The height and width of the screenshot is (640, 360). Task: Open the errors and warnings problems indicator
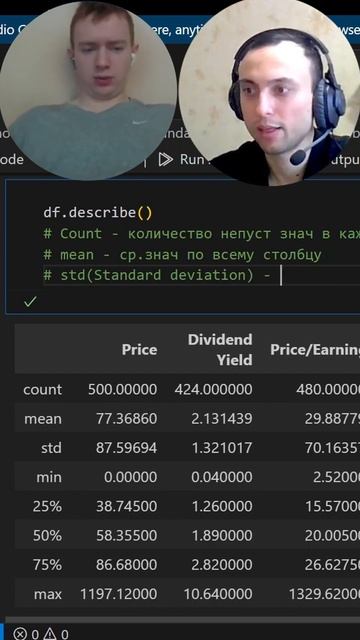pos(41,634)
